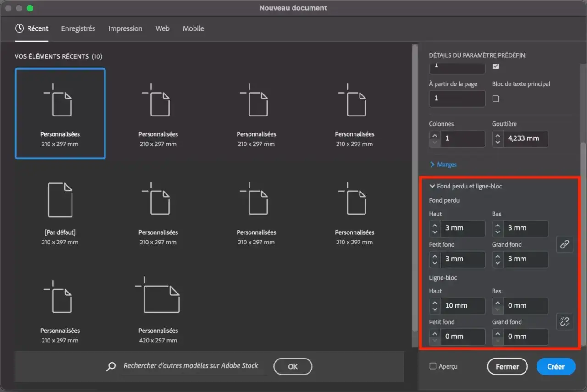The image size is (587, 392).
Task: Click the VOS ÉLÉMENTS RÉCENTS (10) heading
Action: pos(58,56)
